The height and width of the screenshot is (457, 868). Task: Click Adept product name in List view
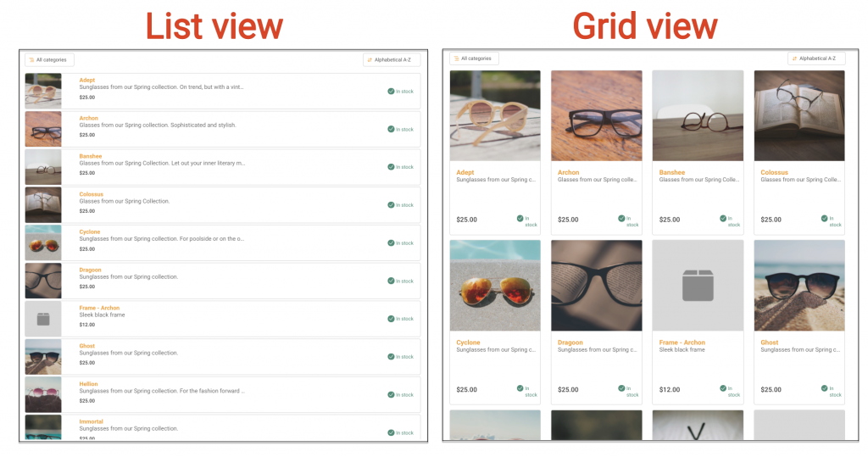(x=87, y=81)
